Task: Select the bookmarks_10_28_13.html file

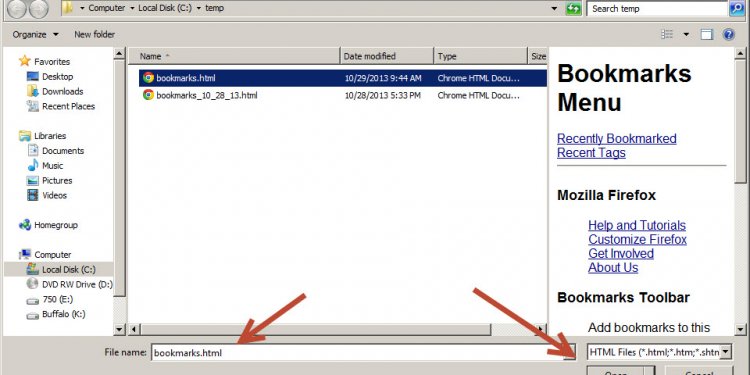Action: point(342,95)
